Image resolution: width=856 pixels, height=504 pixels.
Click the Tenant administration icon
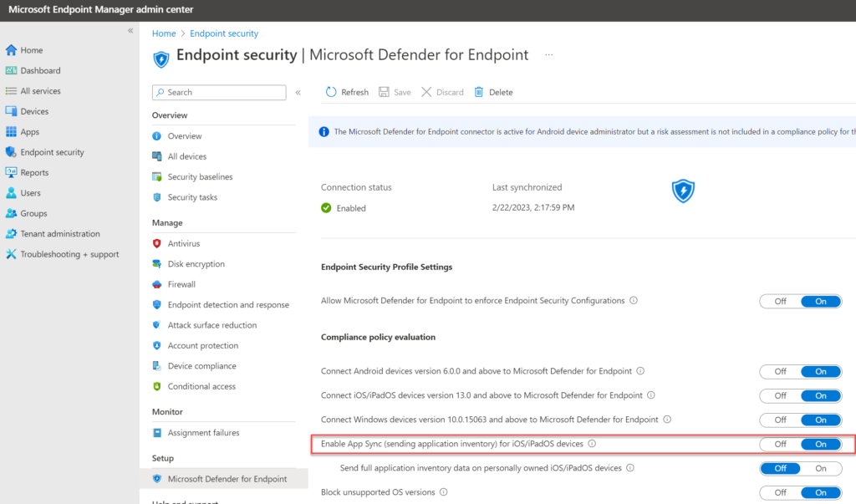click(11, 234)
